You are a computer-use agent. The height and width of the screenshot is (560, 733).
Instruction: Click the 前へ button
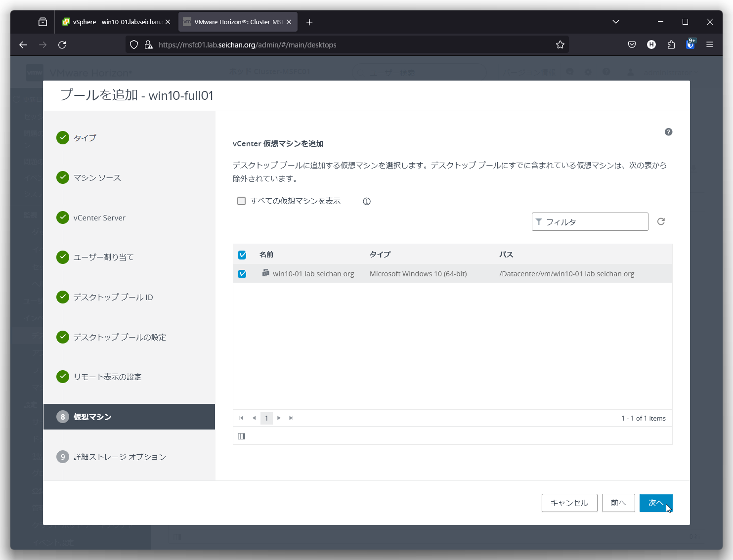[618, 503]
